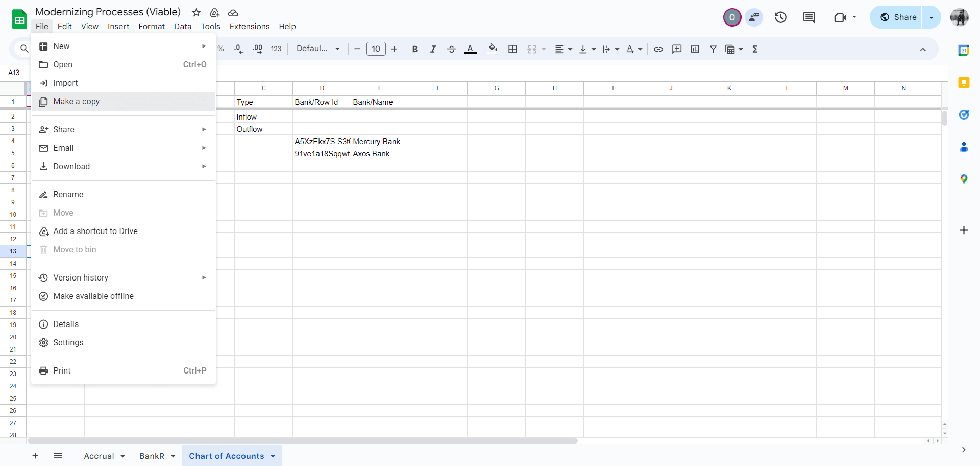Open the comments panel icon
This screenshot has height=466, width=980.
pos(809,17)
